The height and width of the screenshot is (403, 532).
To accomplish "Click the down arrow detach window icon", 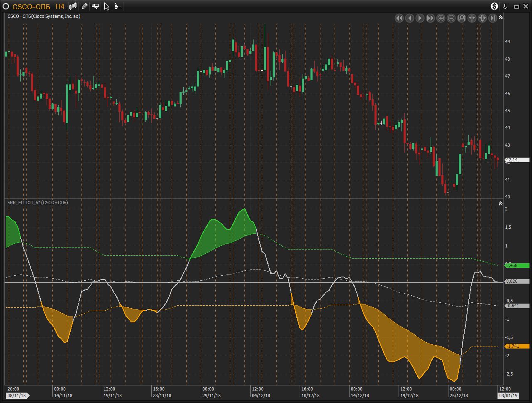I will click(505, 6).
